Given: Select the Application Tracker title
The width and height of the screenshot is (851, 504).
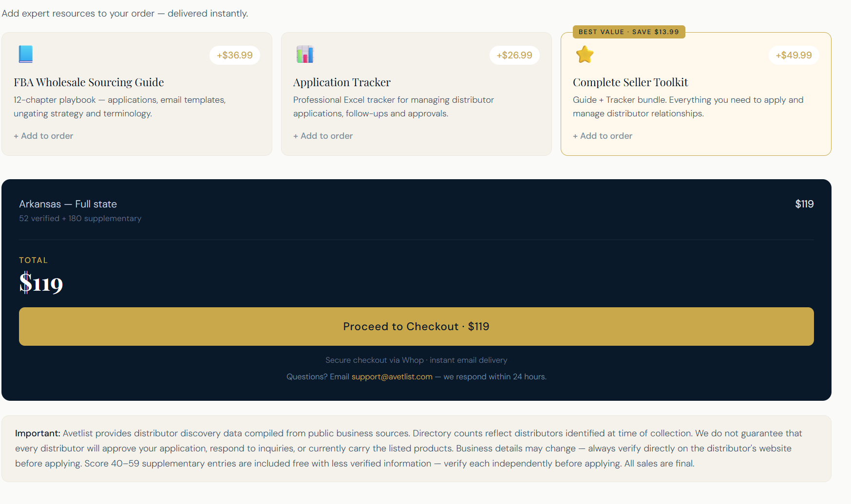Looking at the screenshot, I should (x=342, y=82).
